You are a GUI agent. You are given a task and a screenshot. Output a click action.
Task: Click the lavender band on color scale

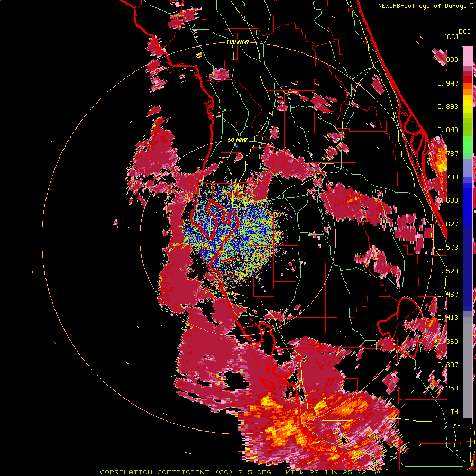pyautogui.click(x=467, y=168)
